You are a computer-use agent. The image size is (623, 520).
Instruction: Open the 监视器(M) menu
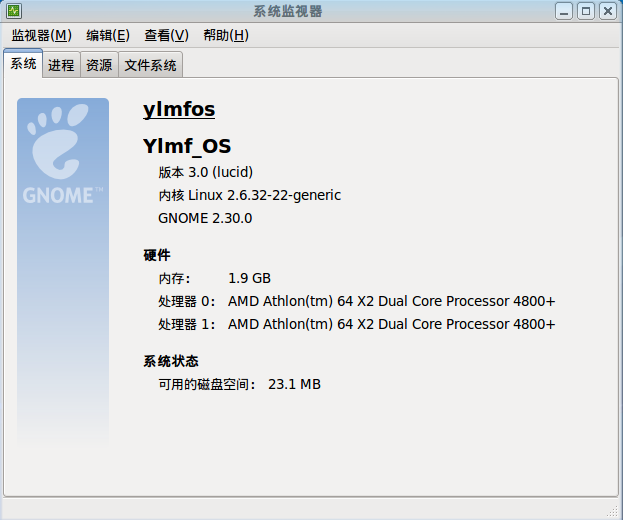[x=41, y=35]
